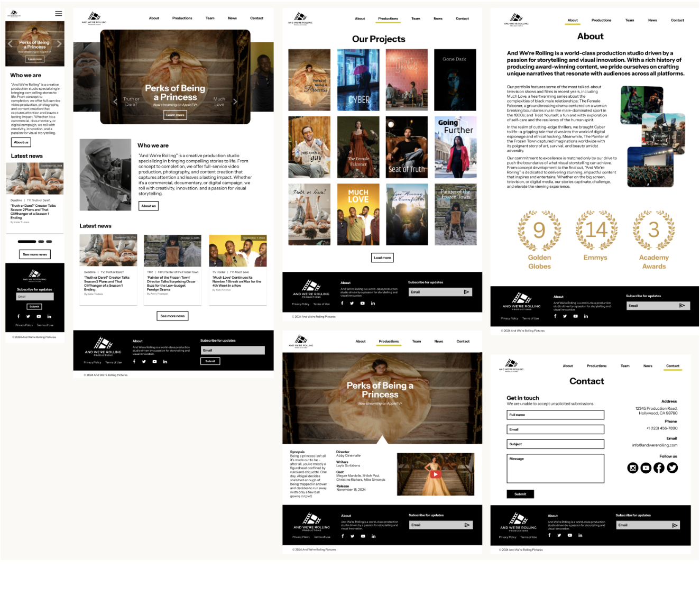Click Facebook icon in Our Projects page footer
Screen dimensions: 700x605
pos(342,304)
